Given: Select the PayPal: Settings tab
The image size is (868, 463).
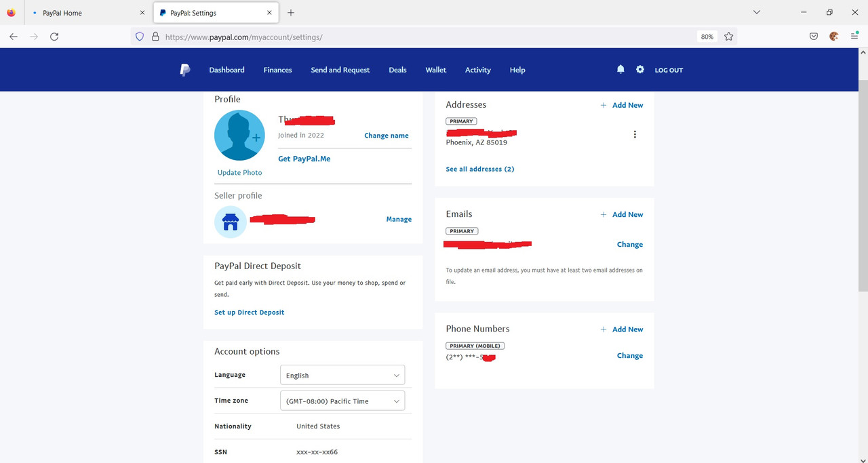Looking at the screenshot, I should click(x=216, y=13).
